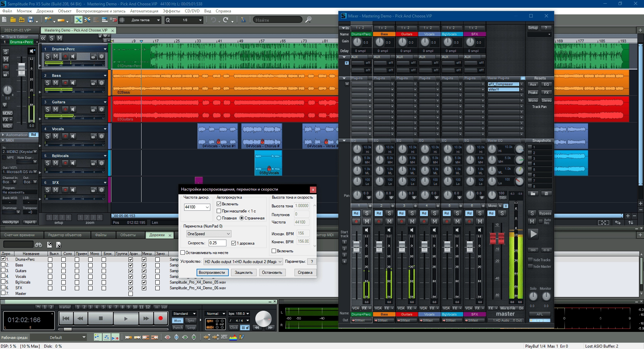Click the master fader in Mixer
The image size is (644, 349).
click(497, 238)
